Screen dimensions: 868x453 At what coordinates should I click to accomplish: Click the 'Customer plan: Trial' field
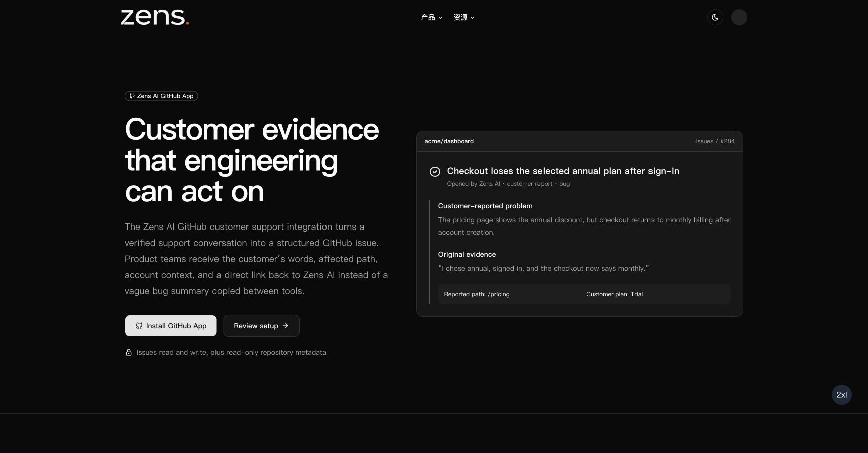614,294
